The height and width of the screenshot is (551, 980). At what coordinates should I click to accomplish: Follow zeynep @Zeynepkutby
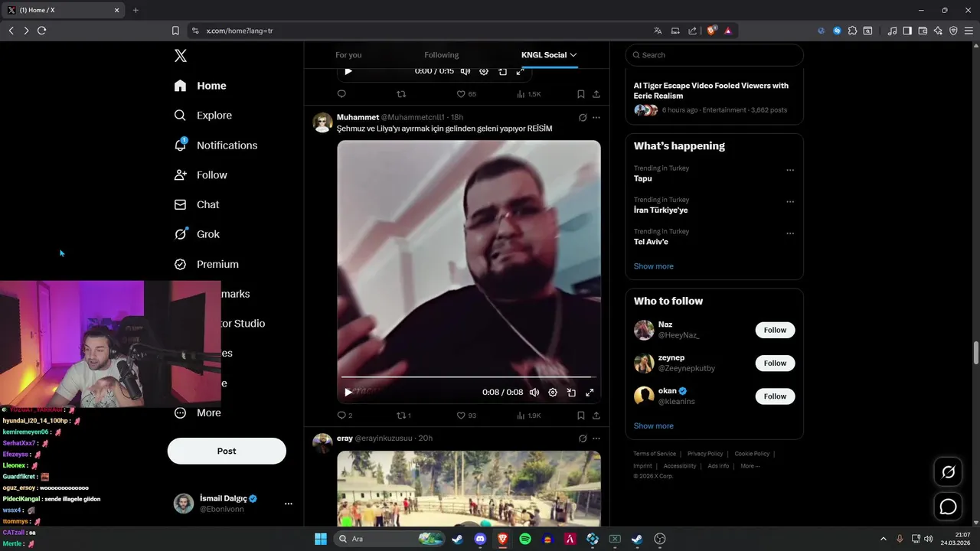click(775, 363)
